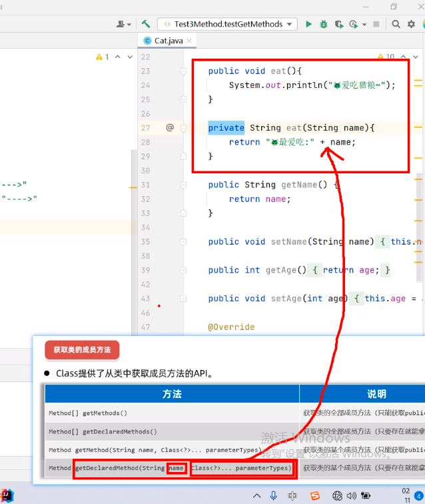Collapse the getName method at line 31
This screenshot has width=425, height=504.
183,185
